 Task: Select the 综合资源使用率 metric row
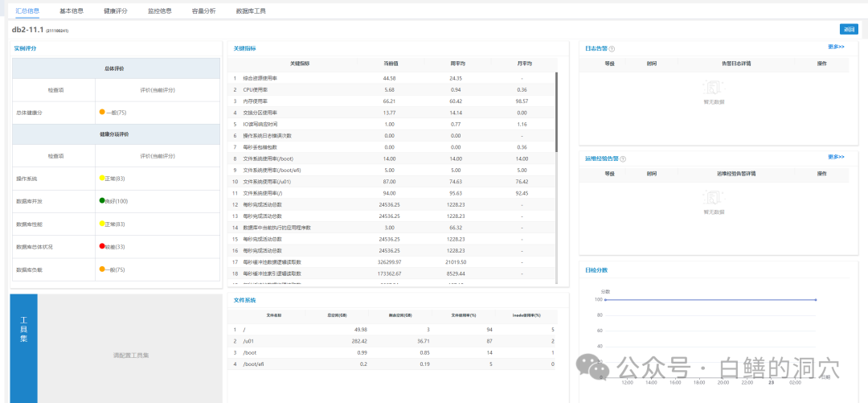coord(392,78)
